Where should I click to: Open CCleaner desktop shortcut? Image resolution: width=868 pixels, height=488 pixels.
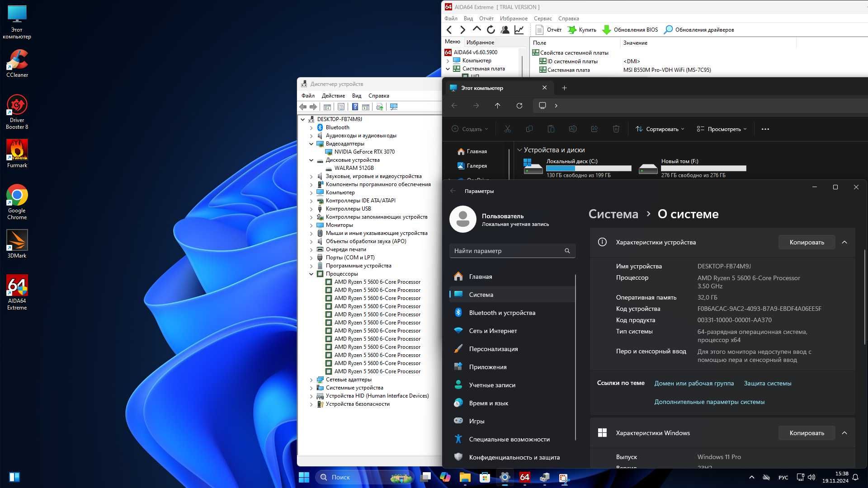tap(17, 63)
